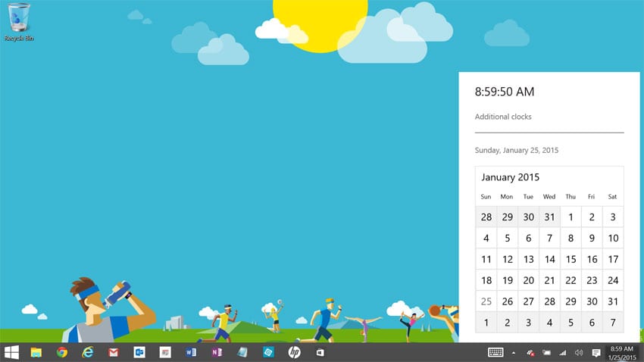Open the volume control in the tray
Image resolution: width=644 pixels, height=362 pixels.
[579, 353]
